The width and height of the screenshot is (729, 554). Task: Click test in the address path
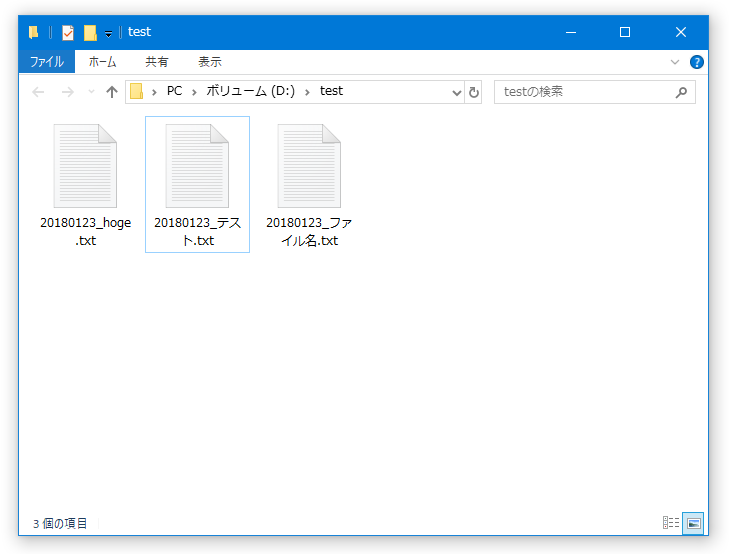click(331, 91)
